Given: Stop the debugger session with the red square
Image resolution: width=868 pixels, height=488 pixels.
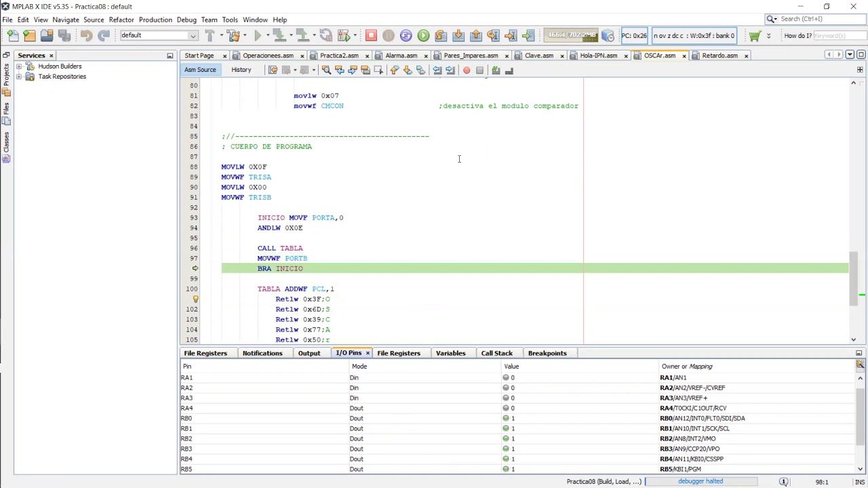Looking at the screenshot, I should pos(371,35).
